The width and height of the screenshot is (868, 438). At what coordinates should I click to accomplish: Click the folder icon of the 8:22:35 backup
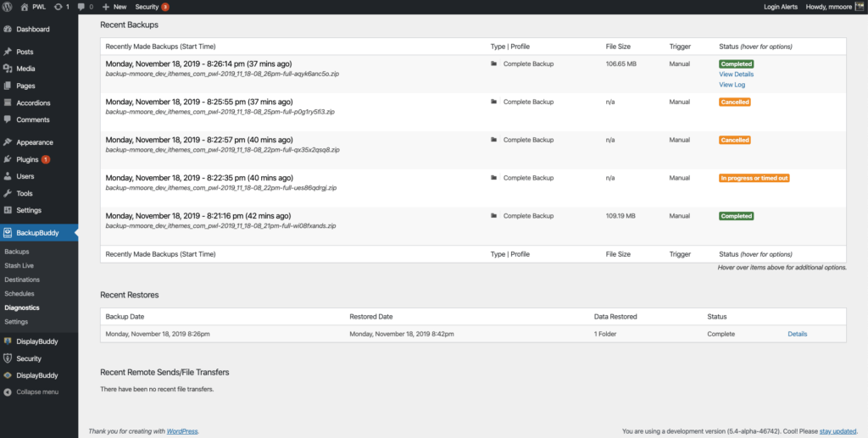[x=494, y=178]
